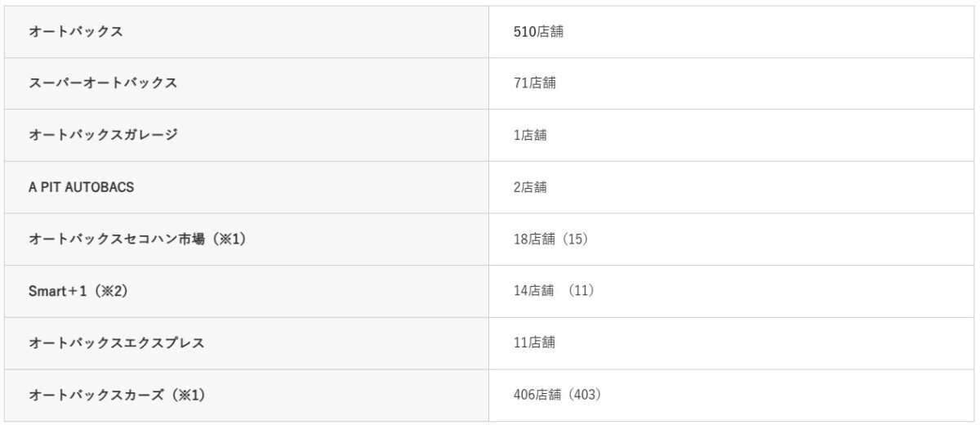Click the オートバックス row label

[76, 32]
